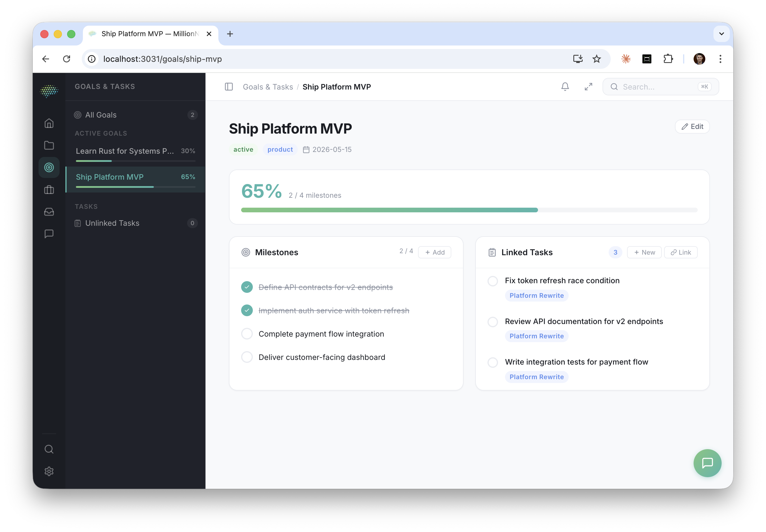Toggle the sidebar panel icon
This screenshot has width=766, height=532.
tap(229, 87)
